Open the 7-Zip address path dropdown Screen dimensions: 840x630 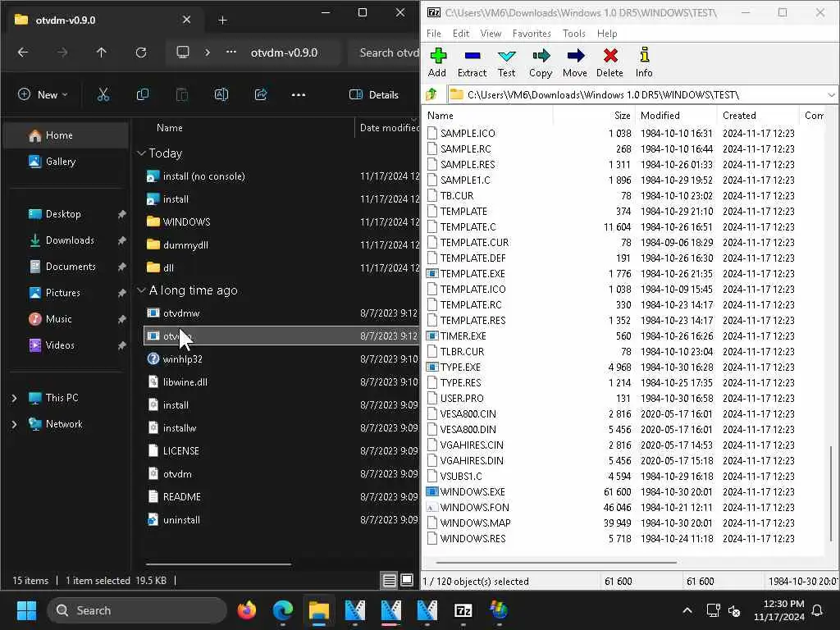tap(831, 95)
